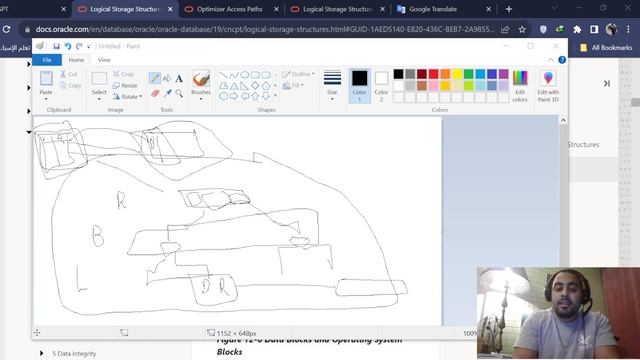
Task: Click Redo arrow in Paint quick access toolbar
Action: point(79,46)
